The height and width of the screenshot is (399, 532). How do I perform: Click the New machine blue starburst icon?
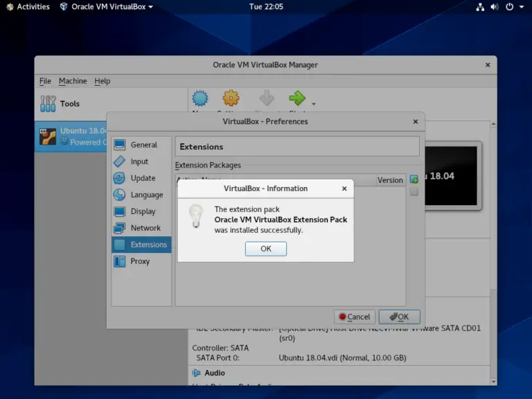200,98
